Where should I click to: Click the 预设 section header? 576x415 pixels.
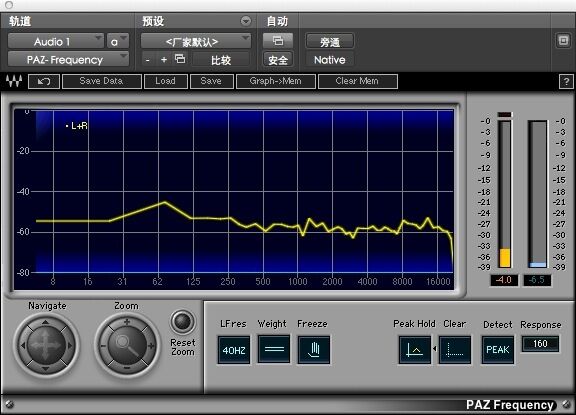[153, 21]
